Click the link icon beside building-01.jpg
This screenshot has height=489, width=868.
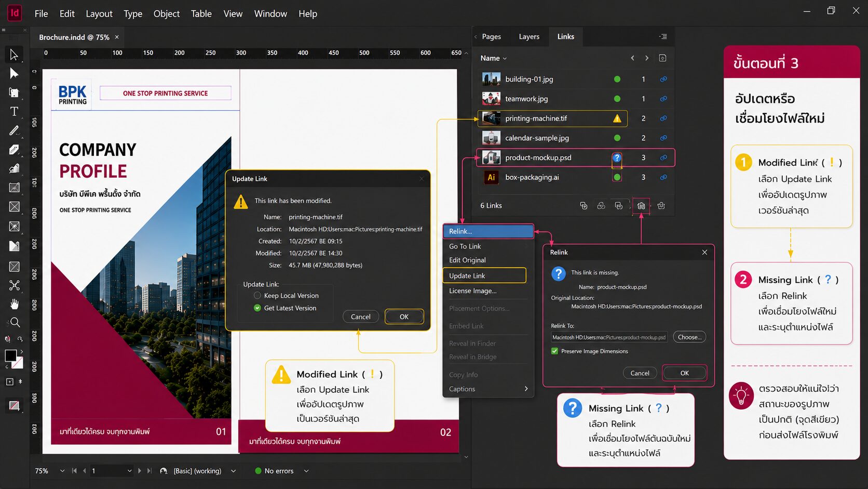click(663, 79)
